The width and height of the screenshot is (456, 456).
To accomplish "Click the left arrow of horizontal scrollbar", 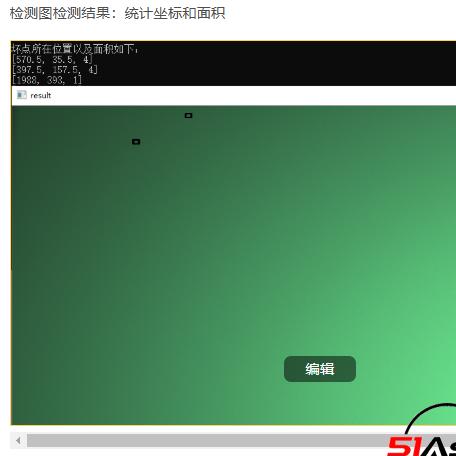I will (18, 441).
